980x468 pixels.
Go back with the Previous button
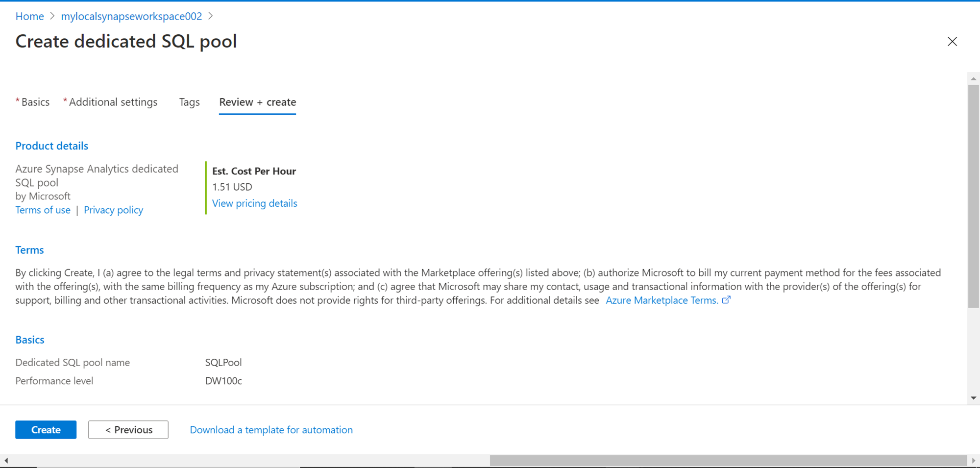(128, 430)
